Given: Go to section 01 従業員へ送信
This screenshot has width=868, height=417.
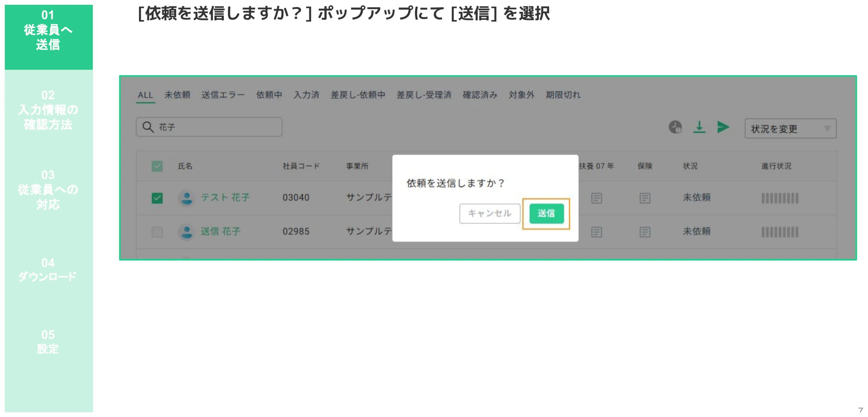Looking at the screenshot, I should click(x=48, y=37).
